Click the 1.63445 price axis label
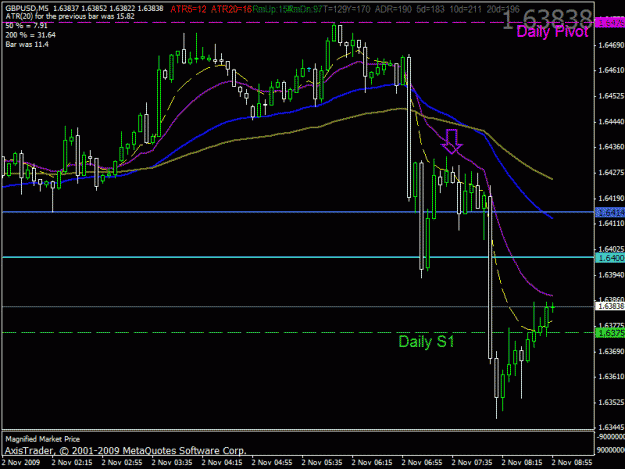625x469 pixels. [611, 428]
